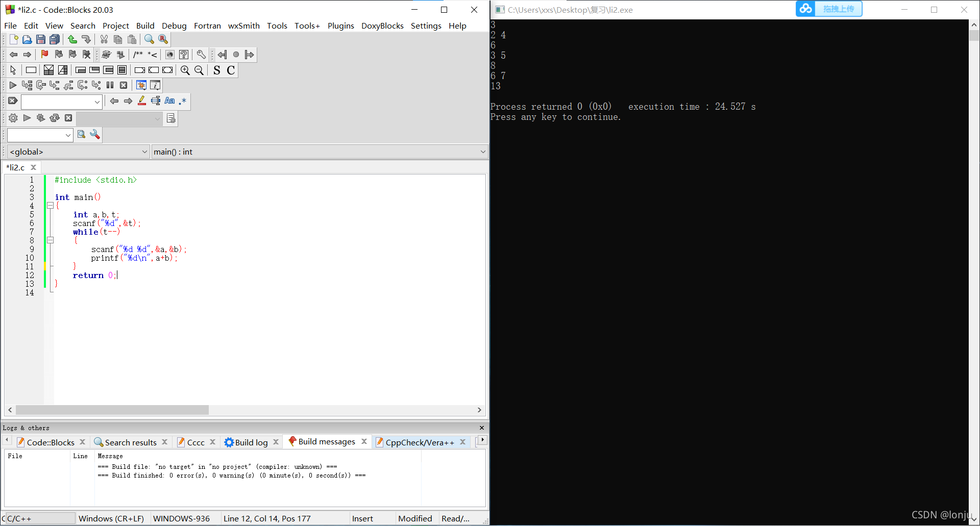Click the S glyph toolbar button

coord(217,70)
